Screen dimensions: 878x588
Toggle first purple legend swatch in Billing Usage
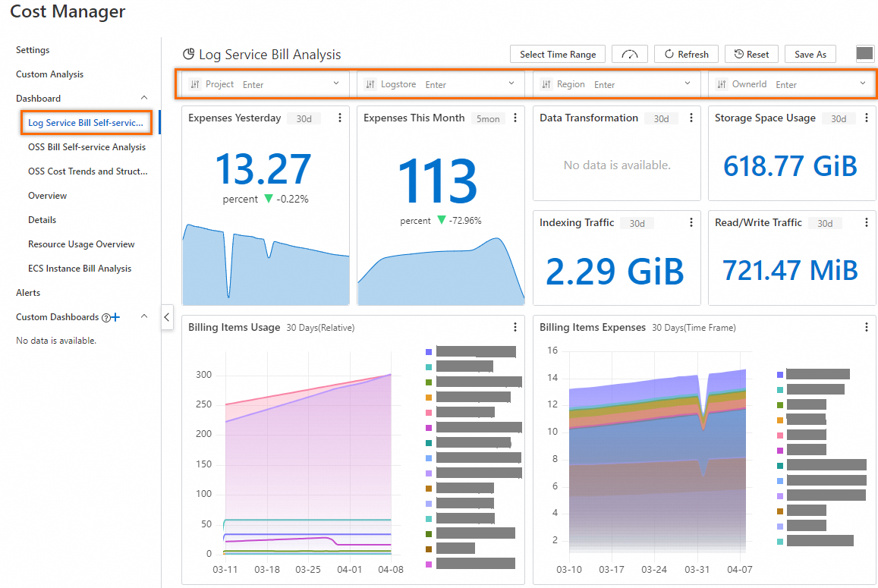428,352
